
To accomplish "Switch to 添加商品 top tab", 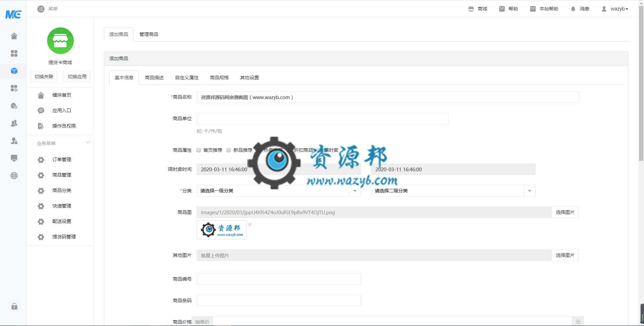I will point(119,34).
